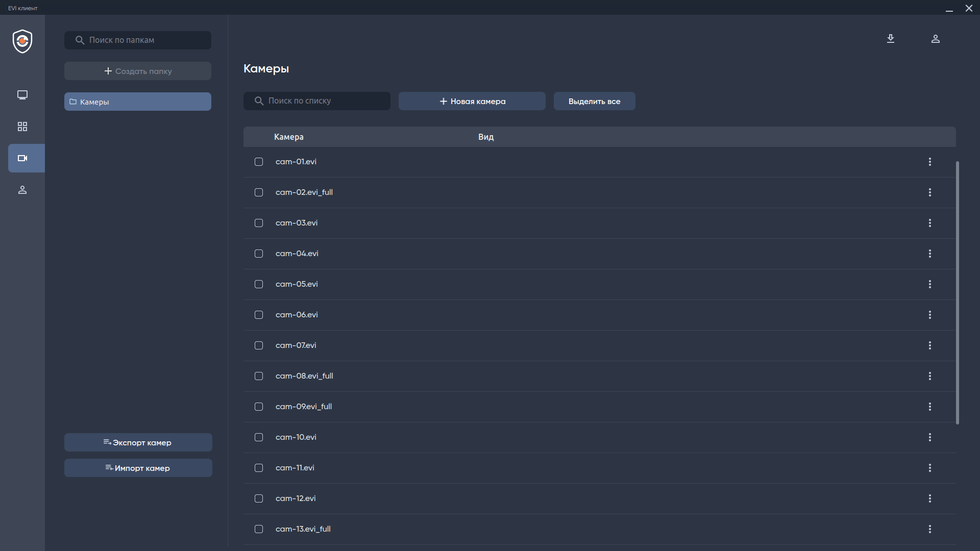
Task: Open the monitor view in sidebar
Action: point(22,95)
